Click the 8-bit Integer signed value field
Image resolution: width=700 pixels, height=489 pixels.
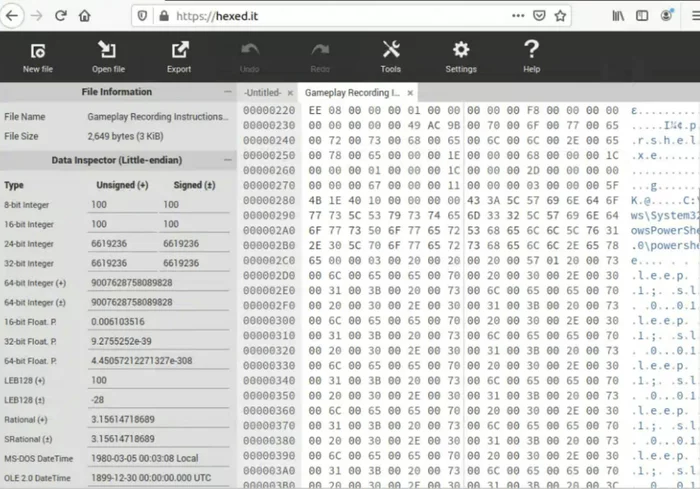pyautogui.click(x=194, y=205)
